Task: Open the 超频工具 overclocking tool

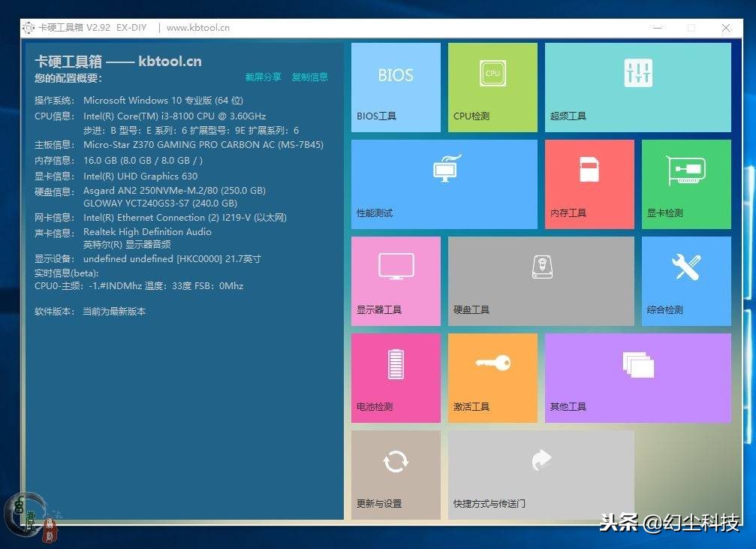Action: [637, 86]
